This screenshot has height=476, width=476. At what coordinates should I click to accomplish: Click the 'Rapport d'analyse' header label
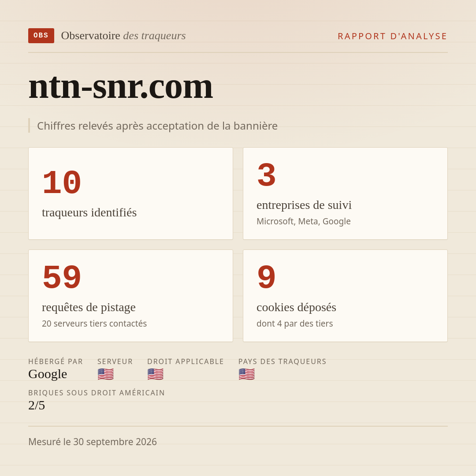pos(393,36)
